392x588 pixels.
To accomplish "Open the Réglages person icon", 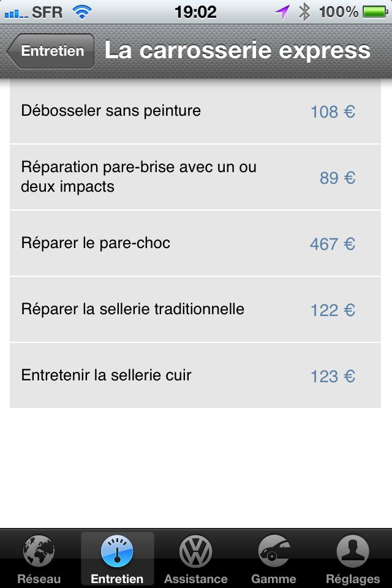I will (x=353, y=551).
